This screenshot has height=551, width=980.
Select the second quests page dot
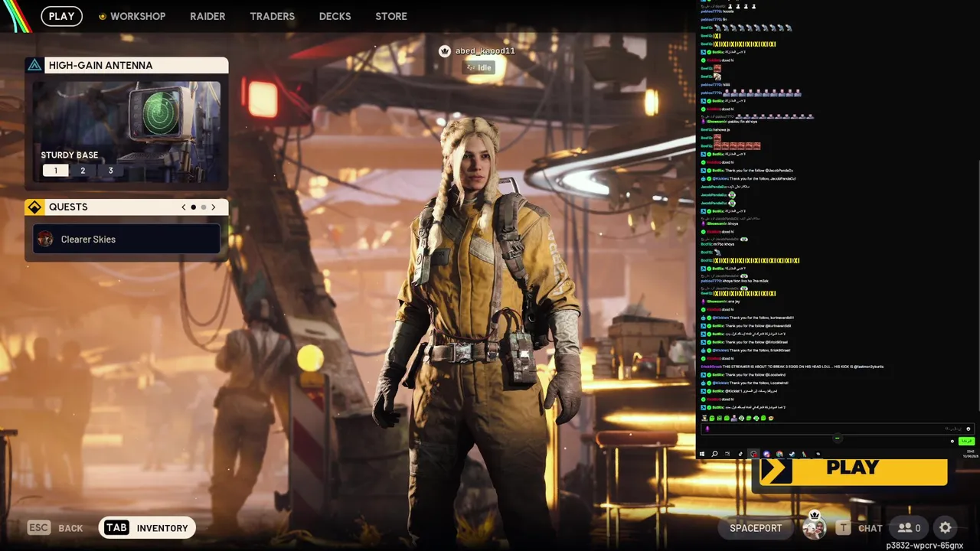tap(203, 207)
